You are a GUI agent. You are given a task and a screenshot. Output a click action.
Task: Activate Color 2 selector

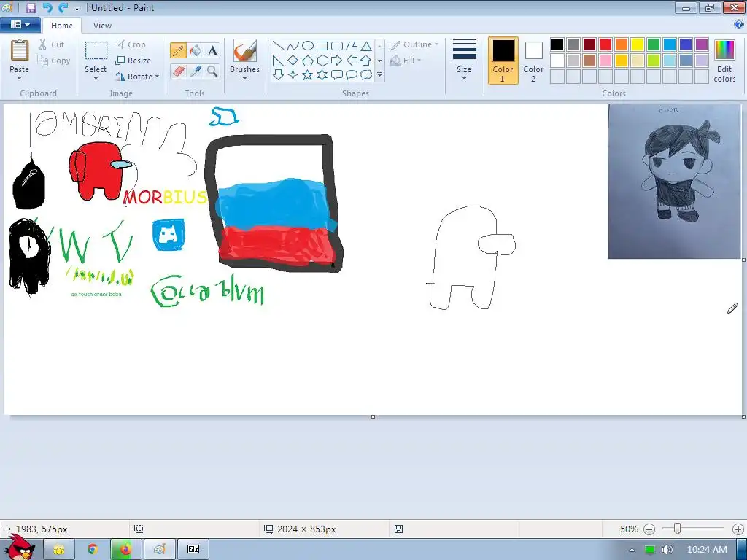533,61
